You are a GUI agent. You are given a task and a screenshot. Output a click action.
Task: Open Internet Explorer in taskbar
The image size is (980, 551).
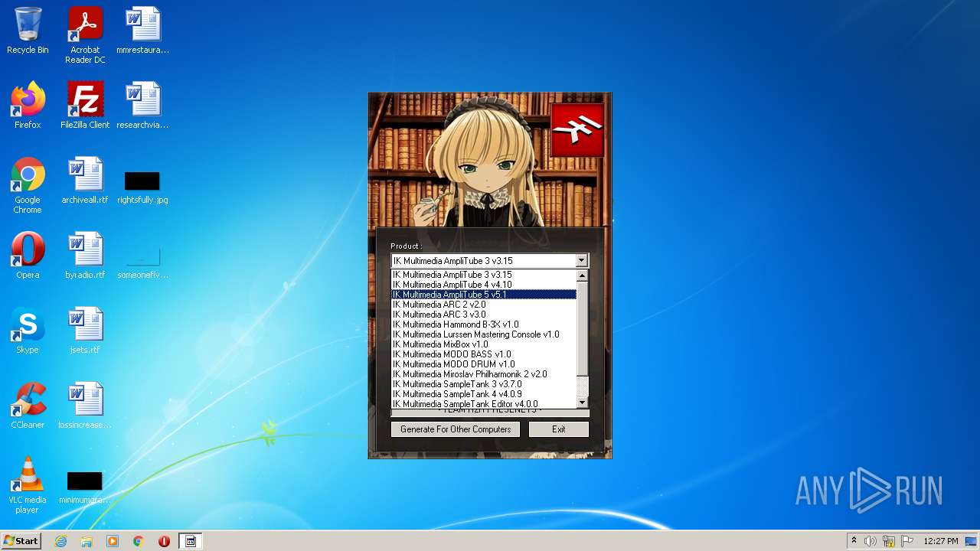coord(60,541)
